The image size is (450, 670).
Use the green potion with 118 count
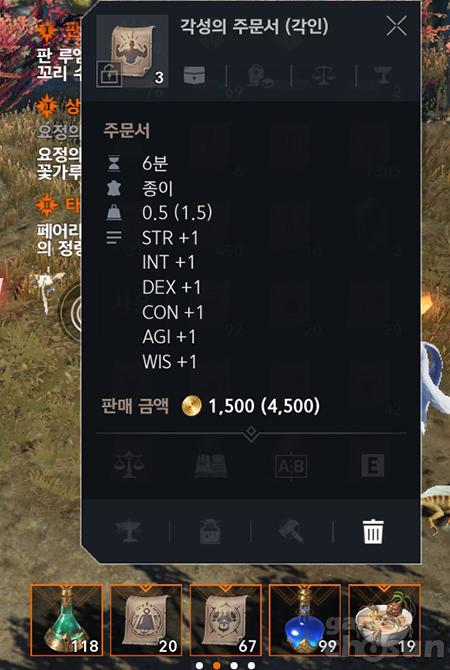pyautogui.click(x=67, y=620)
